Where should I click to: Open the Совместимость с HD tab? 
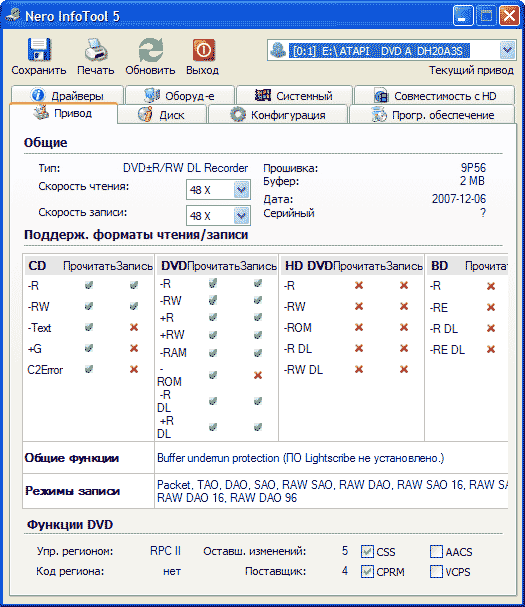(x=434, y=95)
